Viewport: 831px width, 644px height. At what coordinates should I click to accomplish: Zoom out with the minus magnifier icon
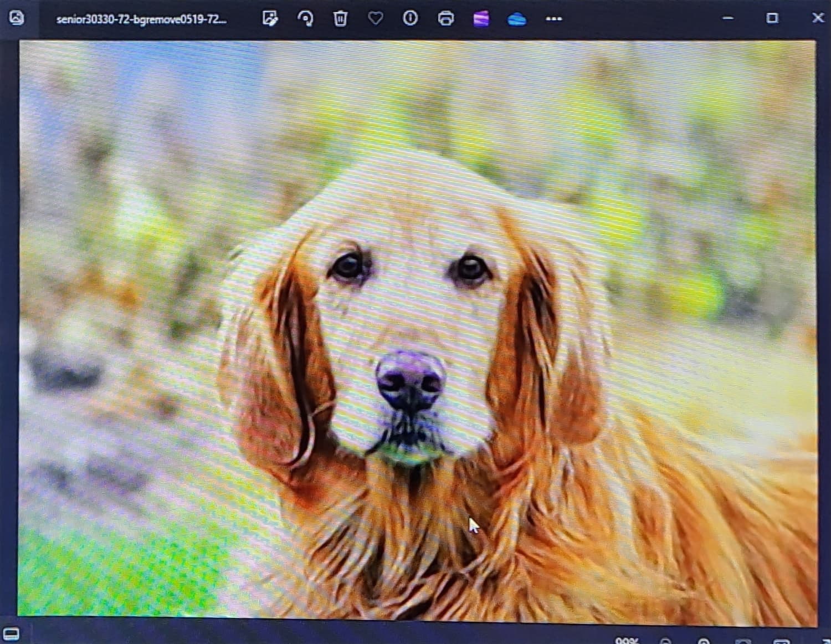(x=666, y=641)
